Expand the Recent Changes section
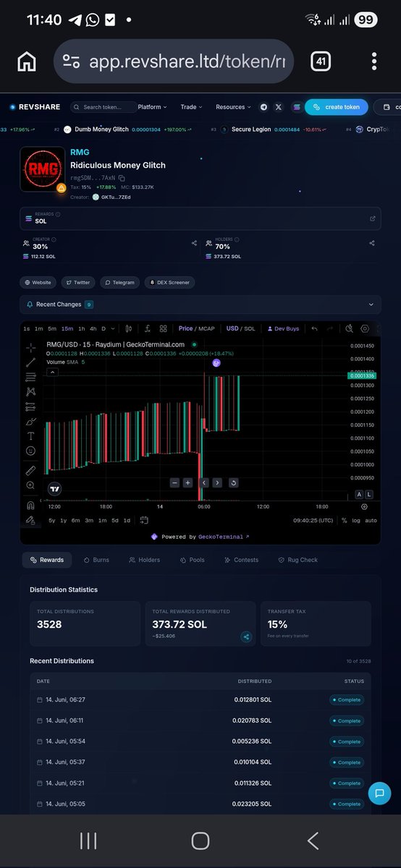Screen dimensions: 401x868 (200, 305)
